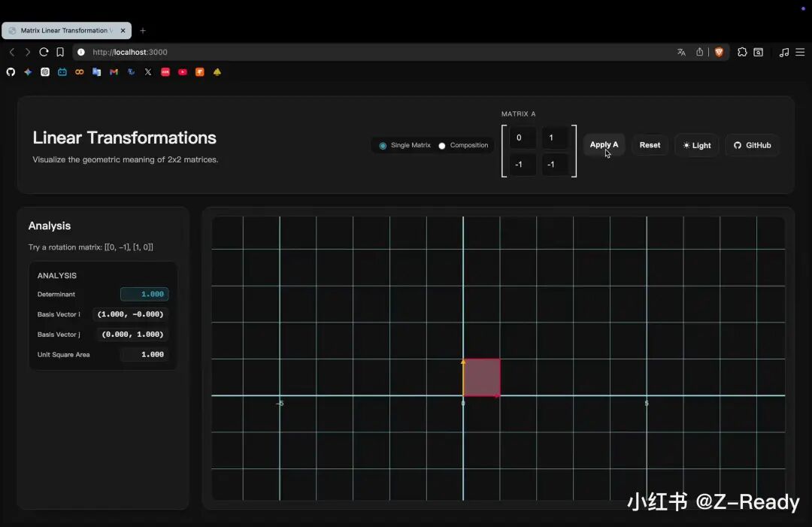Open the ChatGPT bookmark icon
812x527 pixels.
(x=45, y=72)
